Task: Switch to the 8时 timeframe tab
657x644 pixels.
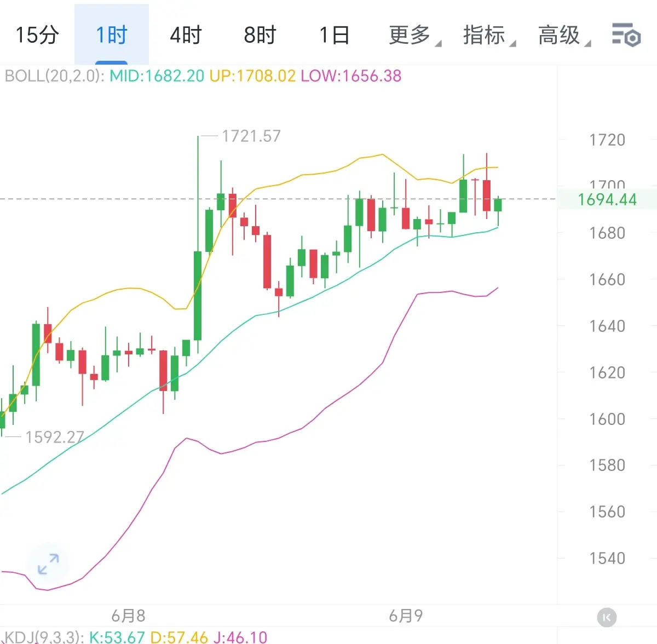Action: (260, 35)
